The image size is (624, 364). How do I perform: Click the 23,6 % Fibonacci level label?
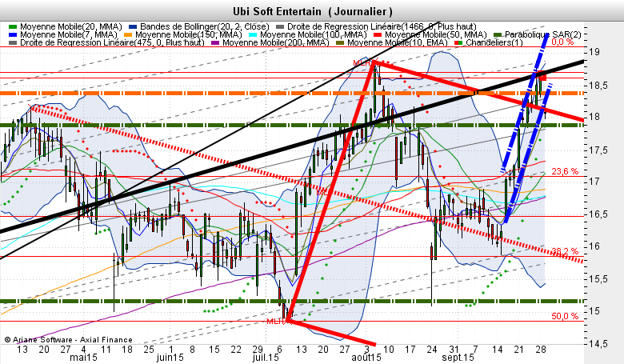(565, 171)
